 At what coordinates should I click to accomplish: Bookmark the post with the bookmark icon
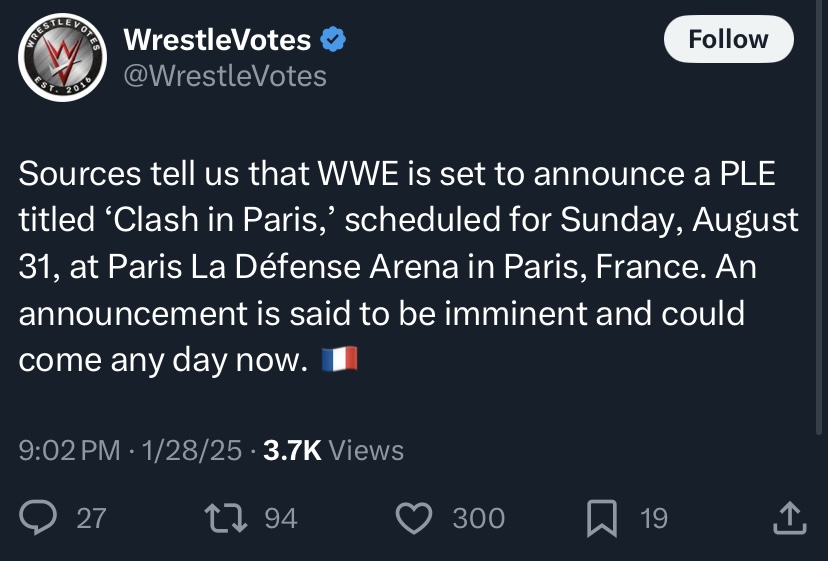tap(601, 518)
